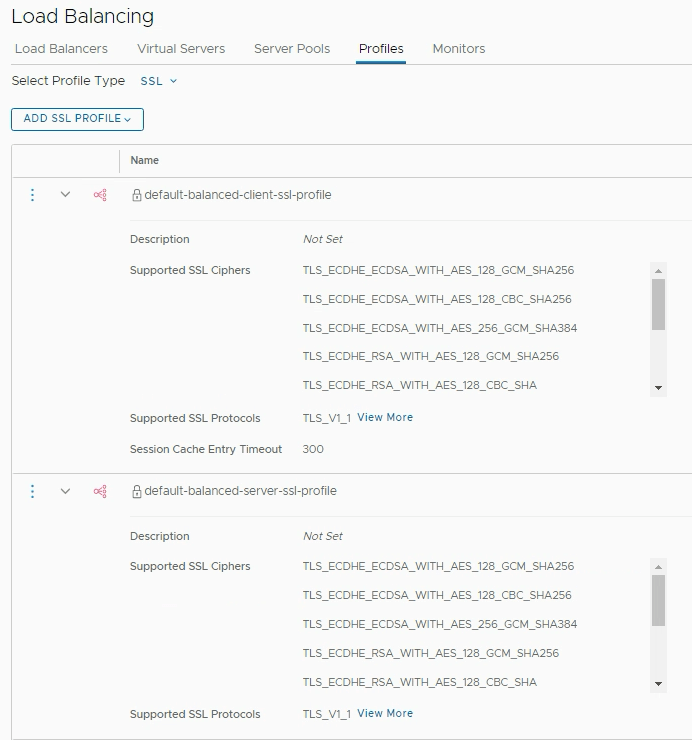The height and width of the screenshot is (740, 692).
Task: Switch to the Load Balancers tab
Action: (61, 49)
